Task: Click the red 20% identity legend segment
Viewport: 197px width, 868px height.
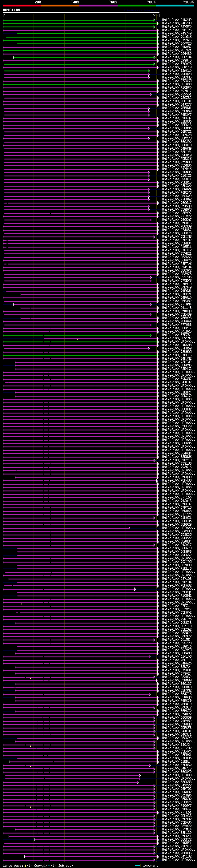Action: (22, 6)
